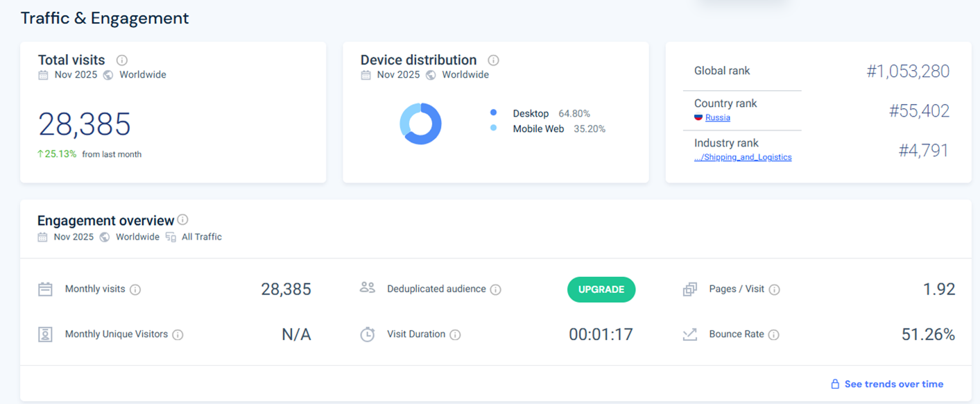Click the All Traffic devices icon

pyautogui.click(x=171, y=237)
